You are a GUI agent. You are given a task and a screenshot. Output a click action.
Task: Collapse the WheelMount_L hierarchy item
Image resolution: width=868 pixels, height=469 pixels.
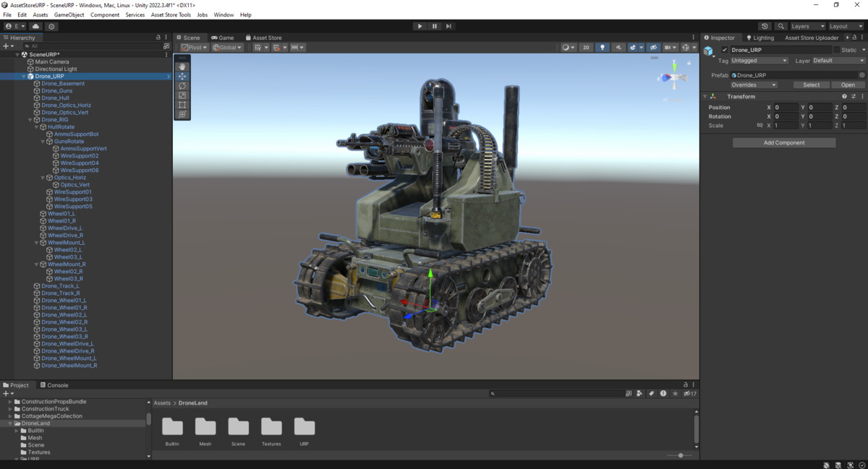click(x=36, y=242)
